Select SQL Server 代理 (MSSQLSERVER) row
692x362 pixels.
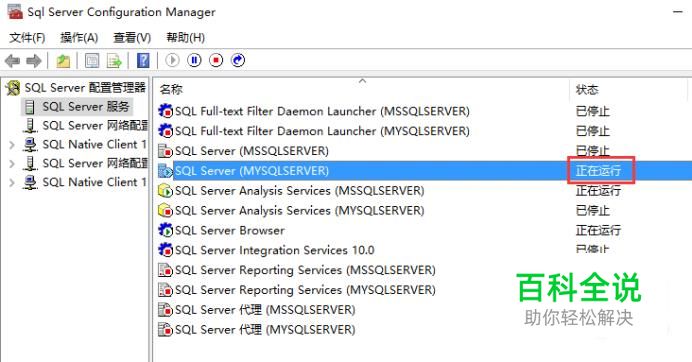265,309
